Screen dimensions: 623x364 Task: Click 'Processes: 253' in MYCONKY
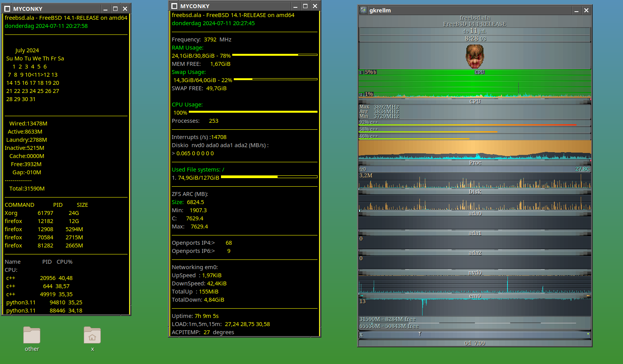coord(195,121)
